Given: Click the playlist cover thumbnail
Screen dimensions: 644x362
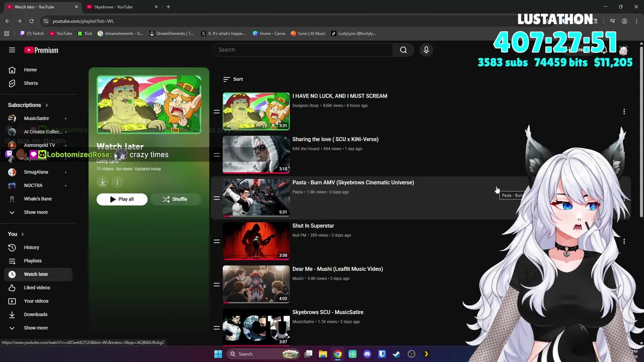Looking at the screenshot, I should pos(149,105).
